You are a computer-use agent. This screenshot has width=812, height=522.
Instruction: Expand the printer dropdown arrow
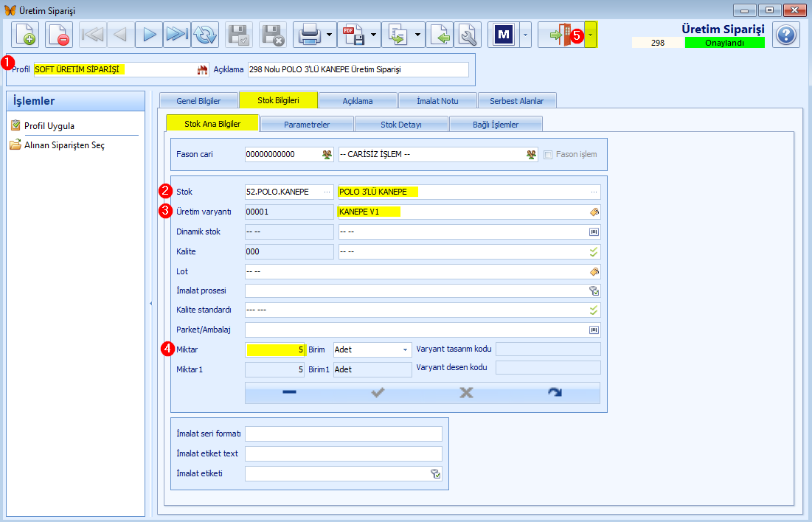tap(330, 35)
